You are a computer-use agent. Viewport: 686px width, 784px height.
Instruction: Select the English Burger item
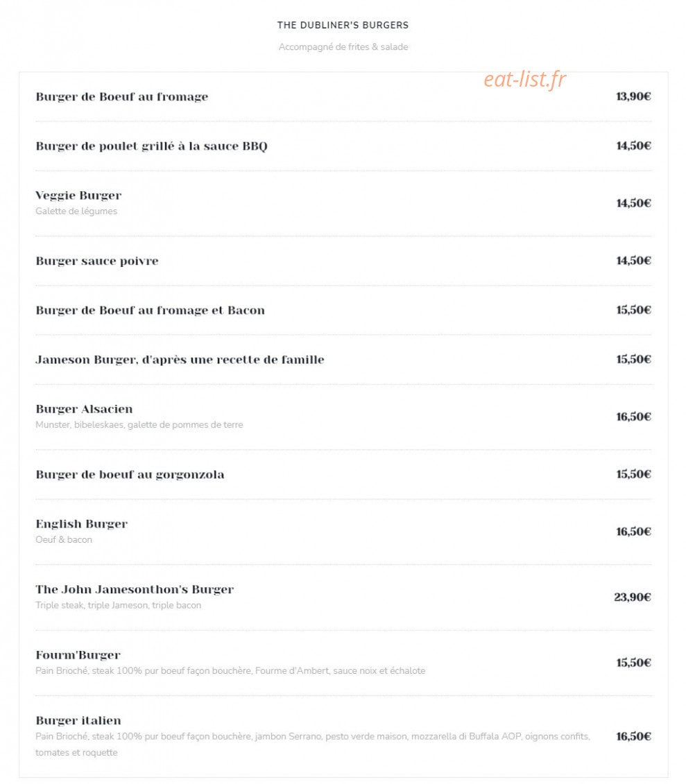82,523
